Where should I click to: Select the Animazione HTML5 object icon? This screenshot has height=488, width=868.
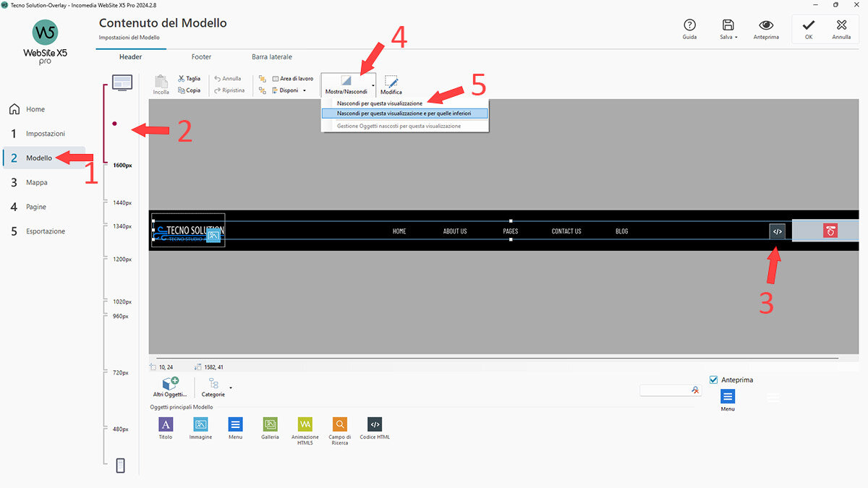(x=305, y=424)
